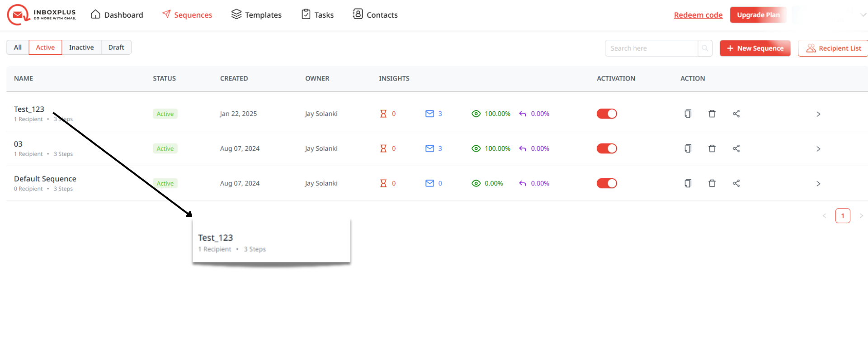Screen dimensions: 868x362
Task: Share the Default Sequence using share icon
Action: 736,183
